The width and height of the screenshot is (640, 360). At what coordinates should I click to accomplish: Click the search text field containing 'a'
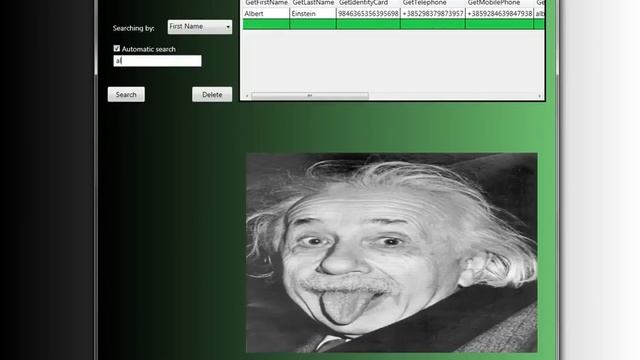[x=157, y=61]
